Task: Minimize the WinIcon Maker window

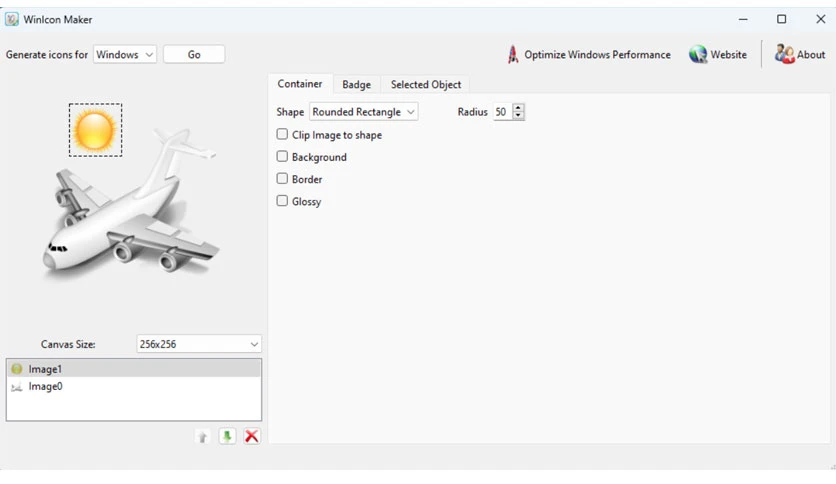Action: click(743, 19)
